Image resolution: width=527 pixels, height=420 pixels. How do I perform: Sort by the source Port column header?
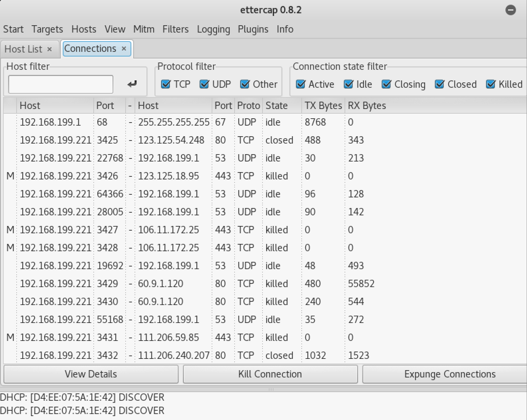tap(110, 106)
